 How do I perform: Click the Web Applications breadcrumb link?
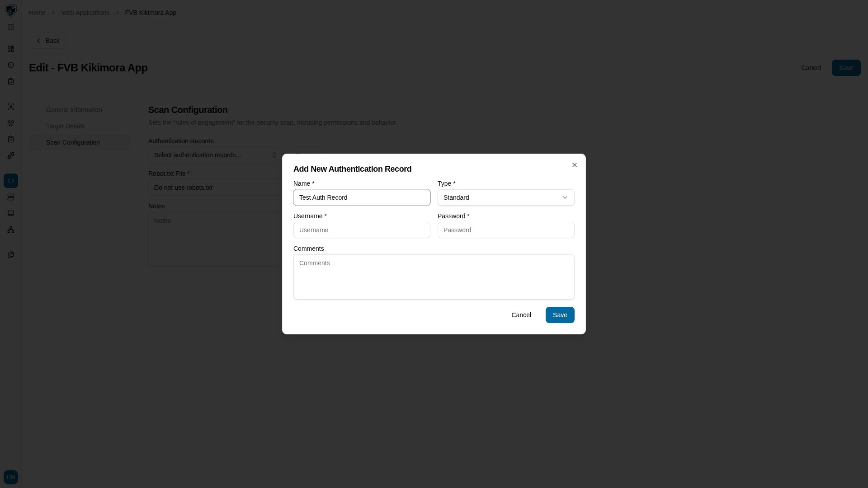[x=85, y=13]
